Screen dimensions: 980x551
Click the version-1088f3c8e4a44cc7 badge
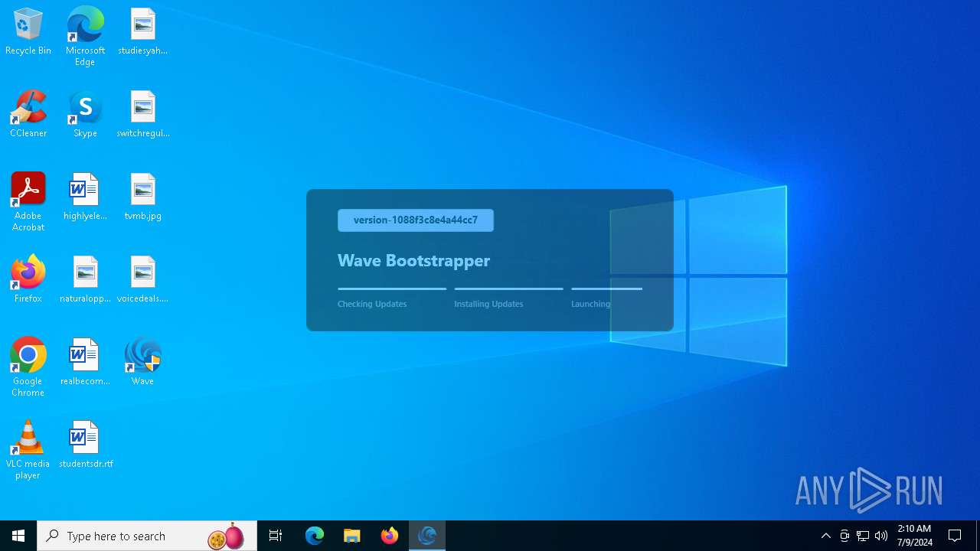(x=416, y=220)
